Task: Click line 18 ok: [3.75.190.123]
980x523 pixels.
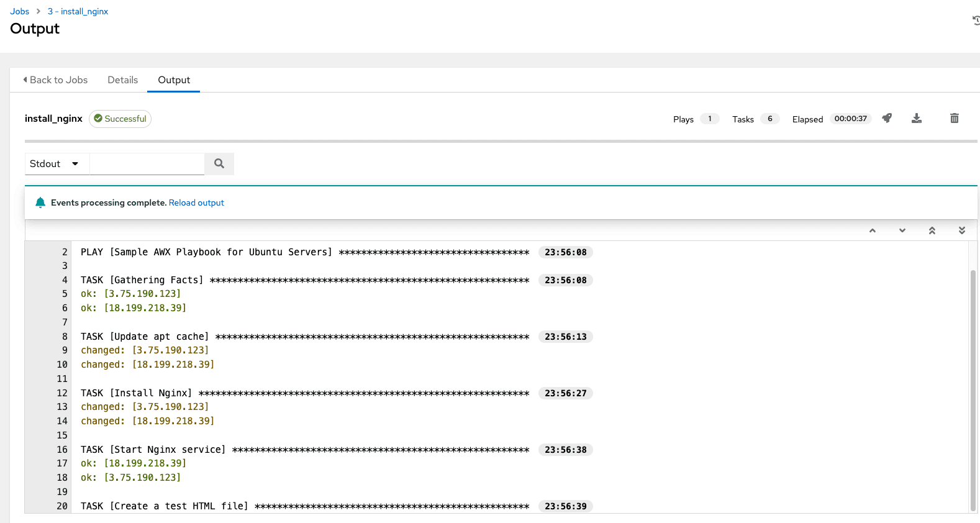Action: pos(131,478)
